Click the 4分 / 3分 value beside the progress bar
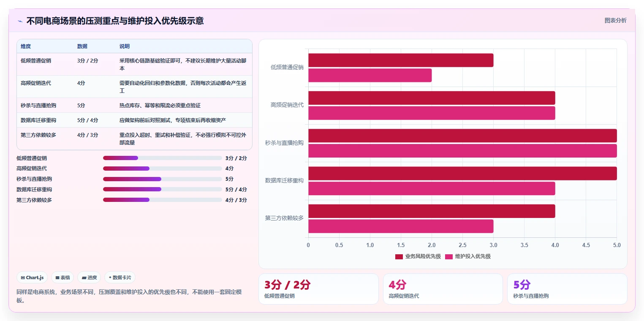 (236, 200)
